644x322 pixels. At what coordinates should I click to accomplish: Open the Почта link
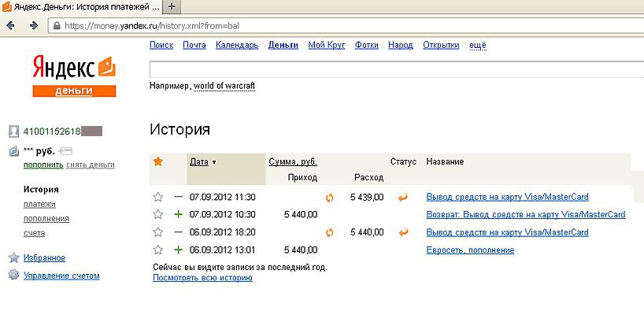tap(194, 45)
